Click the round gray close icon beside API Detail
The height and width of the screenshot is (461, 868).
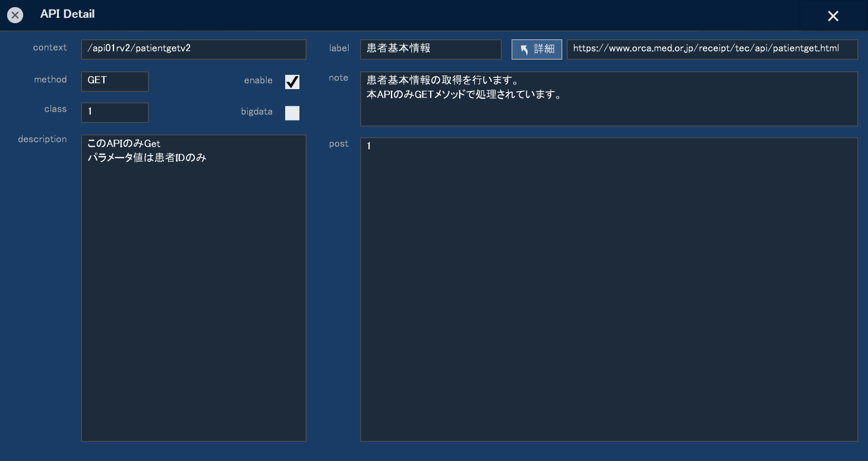click(15, 15)
